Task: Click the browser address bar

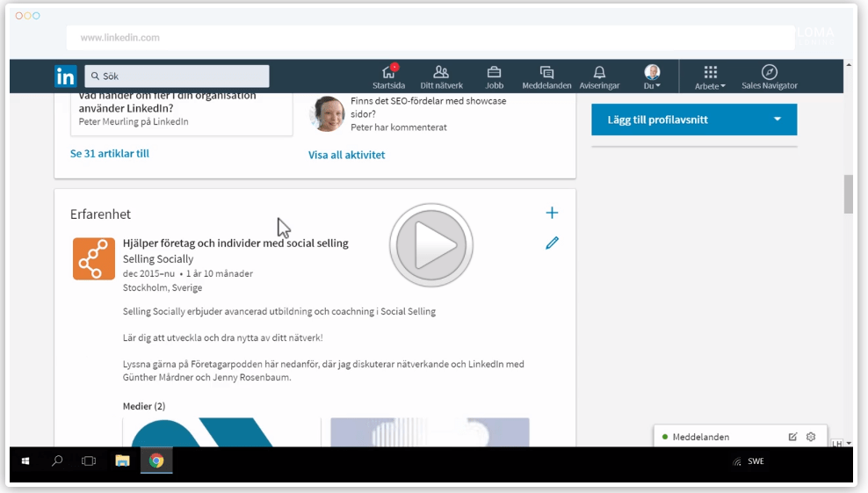Action: pos(430,38)
